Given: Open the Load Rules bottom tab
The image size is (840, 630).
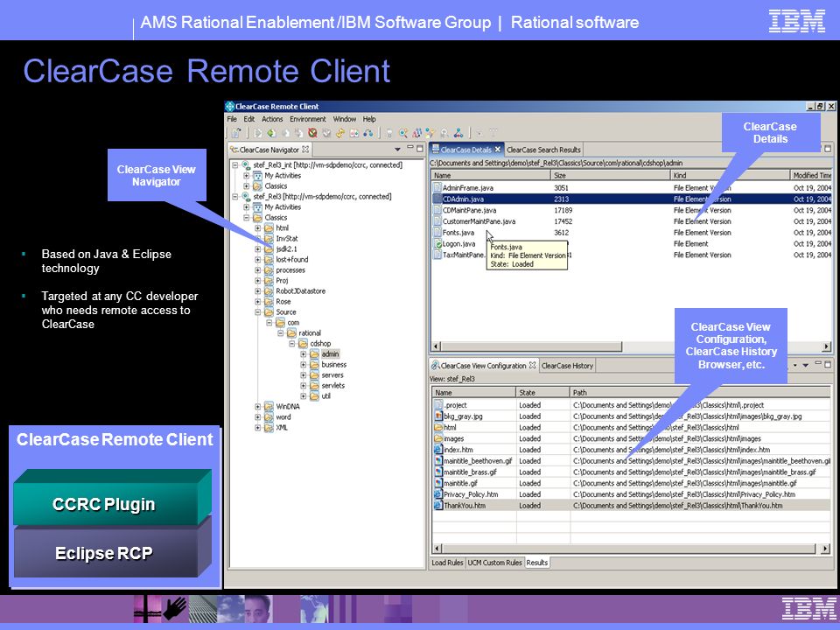Looking at the screenshot, I should 447,563.
